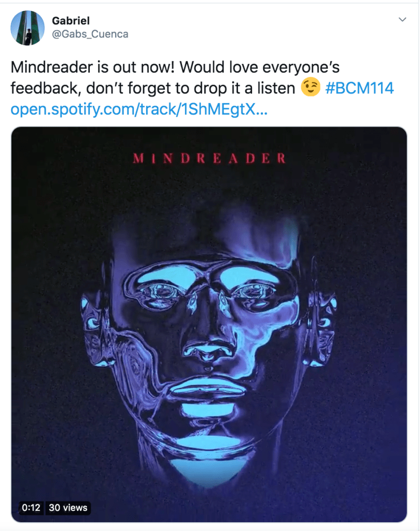The width and height of the screenshot is (420, 531).
Task: Open the @Gabs_Cuenca handle link
Action: click(x=90, y=34)
